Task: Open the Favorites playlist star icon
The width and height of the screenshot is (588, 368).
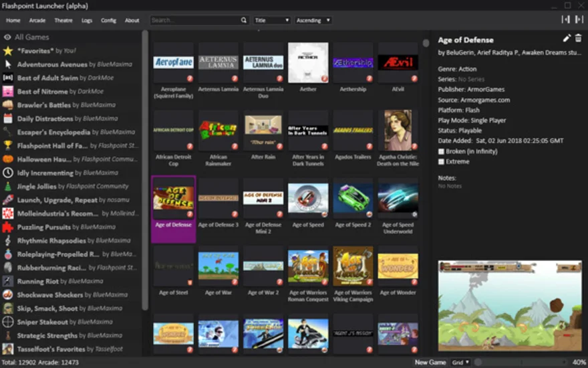Action: 8,51
